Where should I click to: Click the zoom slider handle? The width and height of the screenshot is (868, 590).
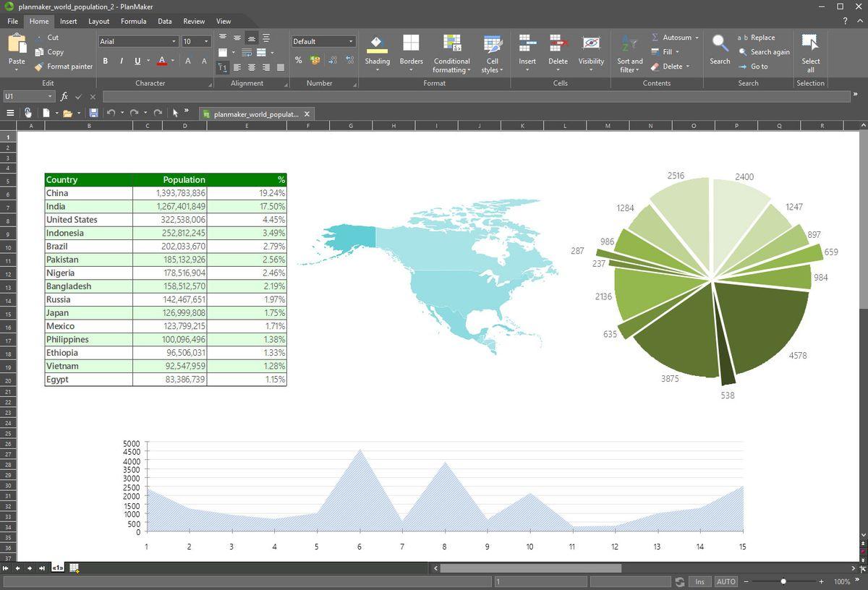coord(783,581)
